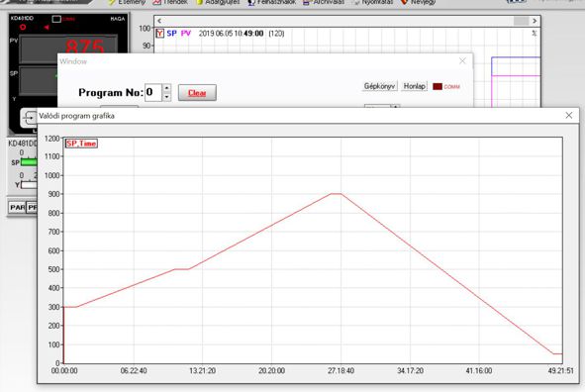Viewport: 585px width, 392px height.
Task: Click the PAR button on controller panel
Action: [17, 207]
